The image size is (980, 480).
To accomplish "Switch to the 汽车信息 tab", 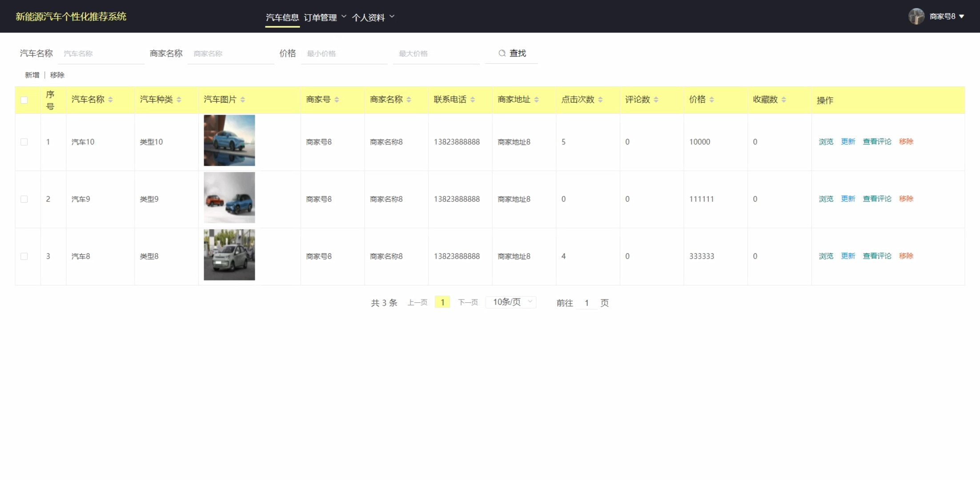I will pos(282,17).
